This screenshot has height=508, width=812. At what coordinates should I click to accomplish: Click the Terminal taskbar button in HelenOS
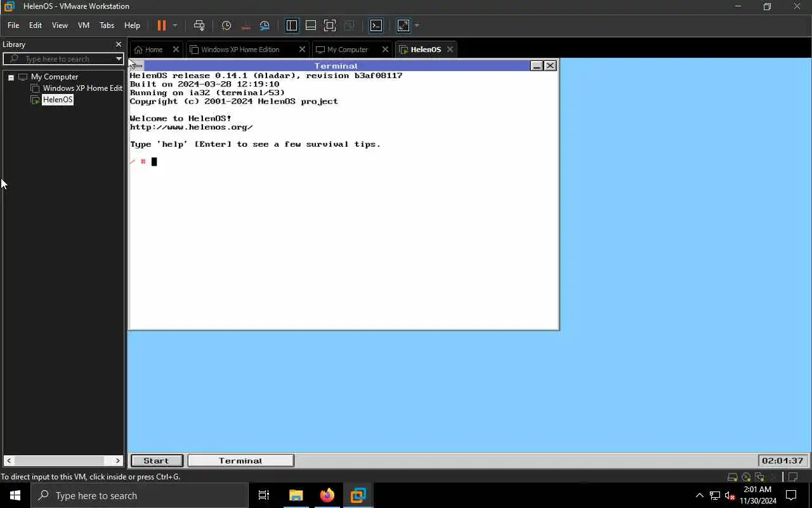[240, 460]
